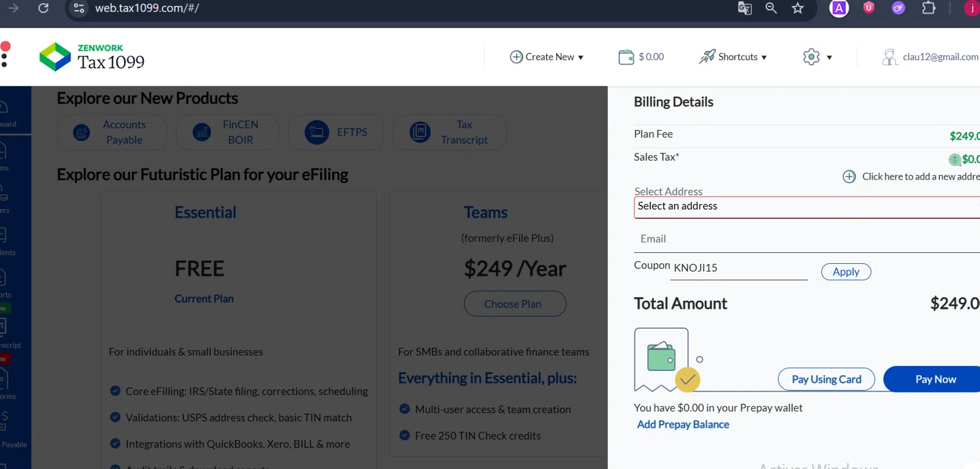Click the EFTPS product icon
Screen dimensions: 980x469
coord(317,132)
